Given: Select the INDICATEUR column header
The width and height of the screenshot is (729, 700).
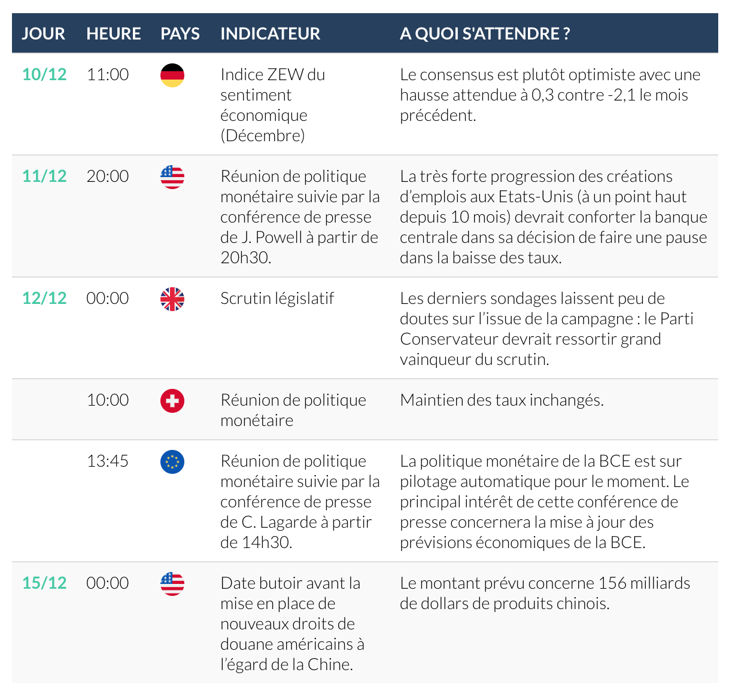Looking at the screenshot, I should point(271,34).
